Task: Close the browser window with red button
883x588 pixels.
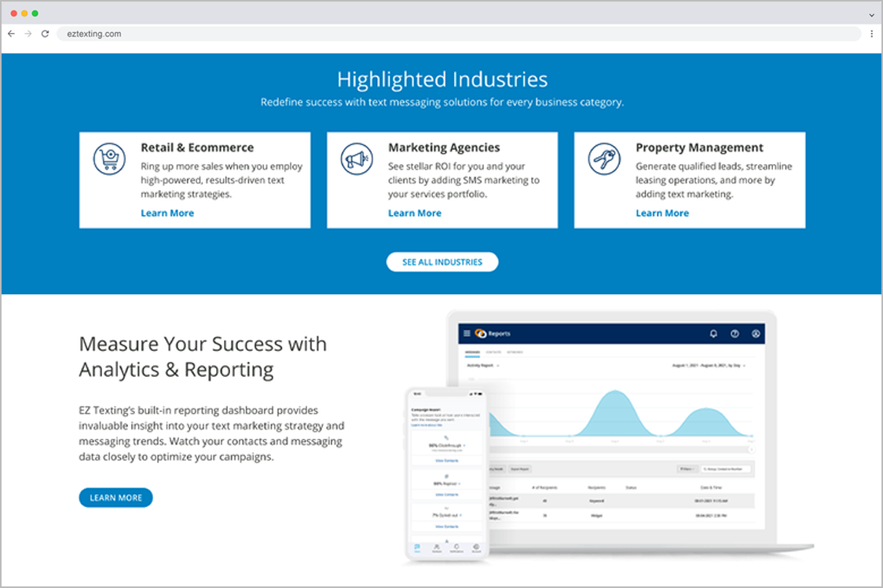Action: pyautogui.click(x=13, y=13)
